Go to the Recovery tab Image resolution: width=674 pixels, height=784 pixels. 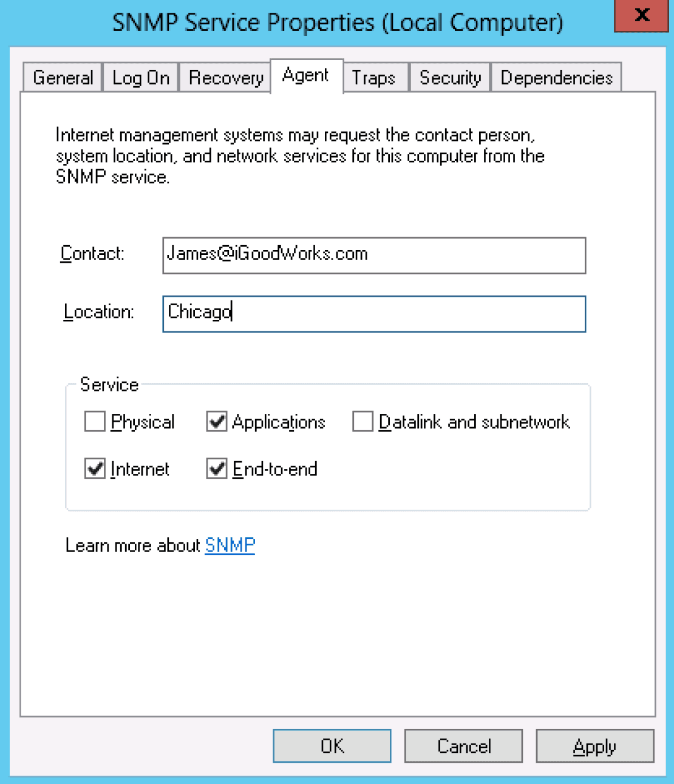225,78
